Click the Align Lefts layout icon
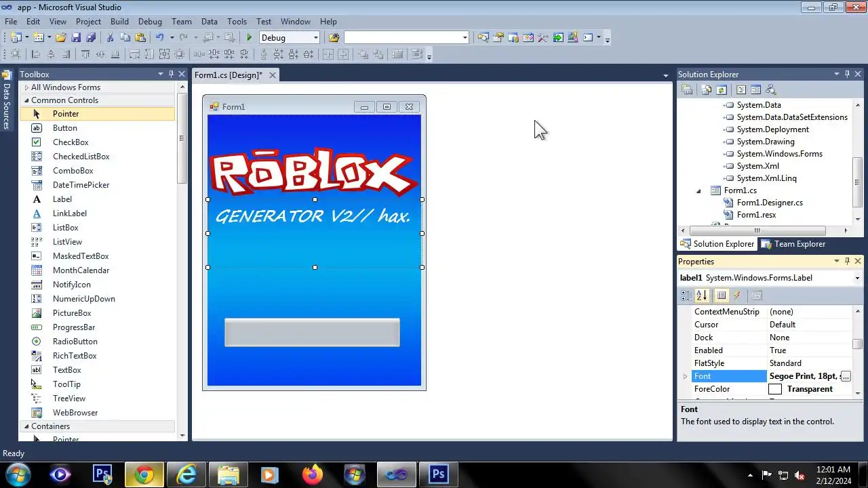868x488 pixels. point(35,54)
